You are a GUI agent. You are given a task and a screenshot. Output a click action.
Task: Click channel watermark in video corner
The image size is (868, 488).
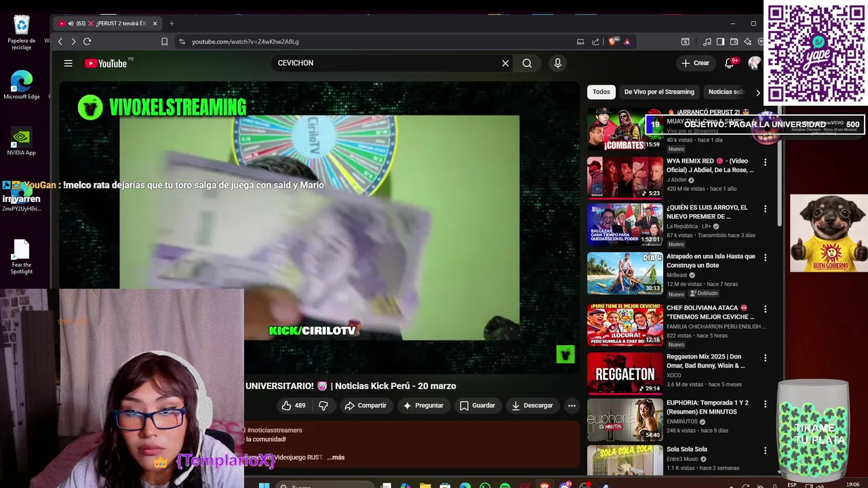point(566,354)
